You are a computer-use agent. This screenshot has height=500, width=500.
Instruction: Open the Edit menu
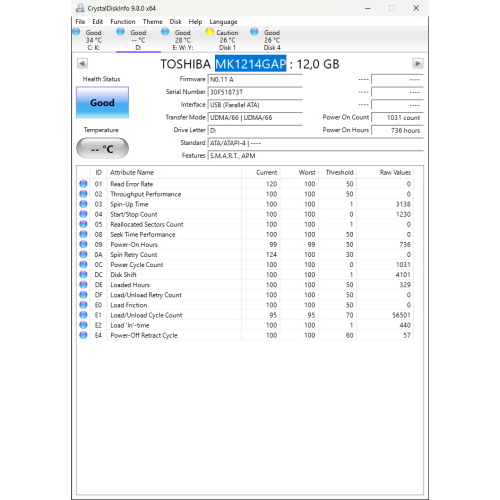coord(98,22)
